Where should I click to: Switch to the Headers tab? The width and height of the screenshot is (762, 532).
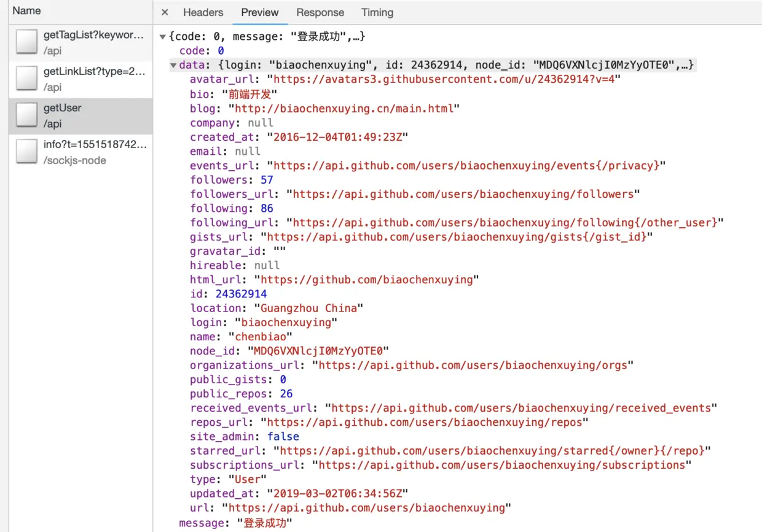(x=203, y=12)
